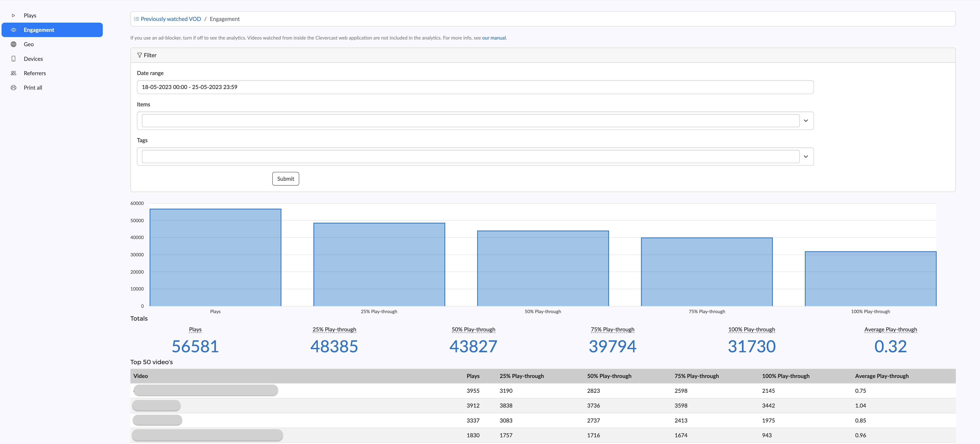Click the value 31730
980x444 pixels.
point(752,347)
